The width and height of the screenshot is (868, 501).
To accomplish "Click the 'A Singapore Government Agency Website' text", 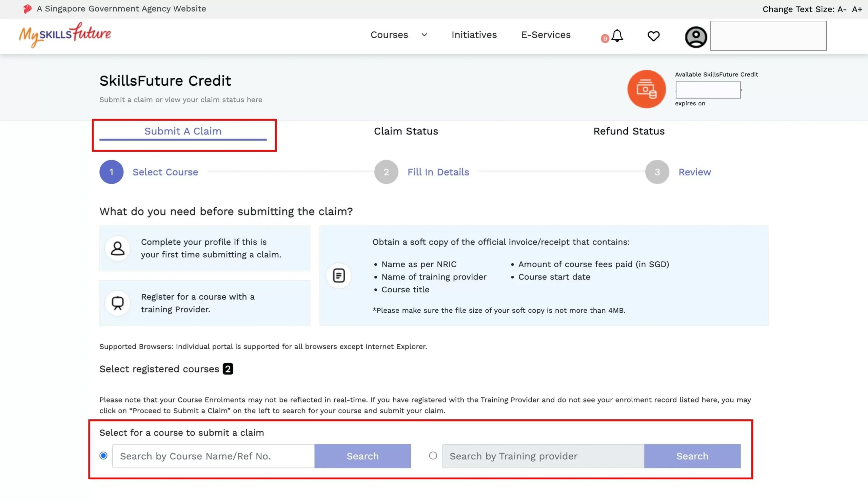I will (x=121, y=8).
